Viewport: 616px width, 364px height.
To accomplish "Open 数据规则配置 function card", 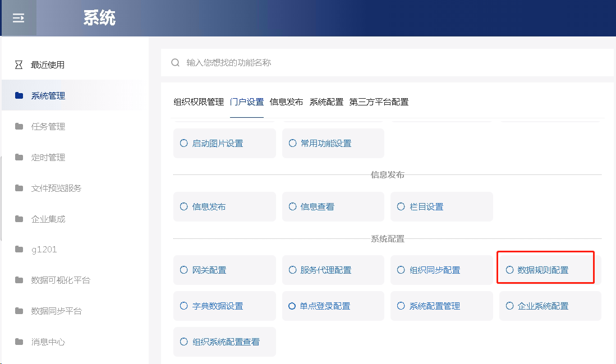I will [x=550, y=270].
